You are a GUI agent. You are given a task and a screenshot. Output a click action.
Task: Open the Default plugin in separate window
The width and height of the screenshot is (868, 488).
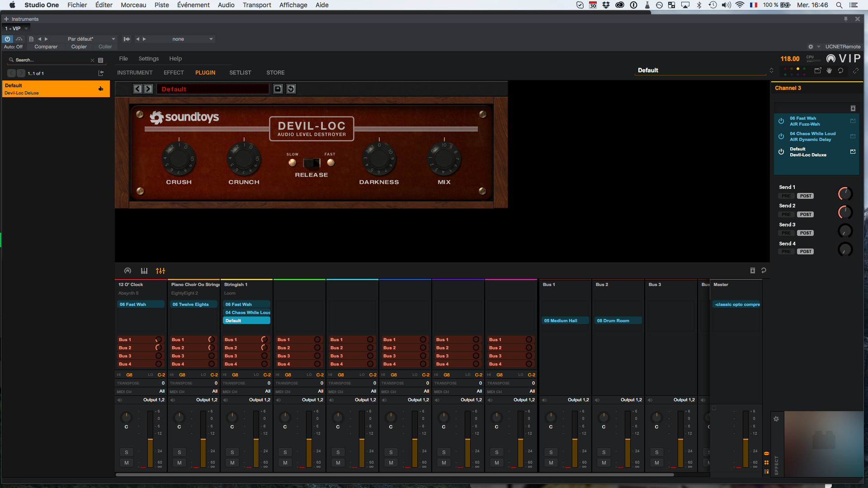click(x=853, y=152)
